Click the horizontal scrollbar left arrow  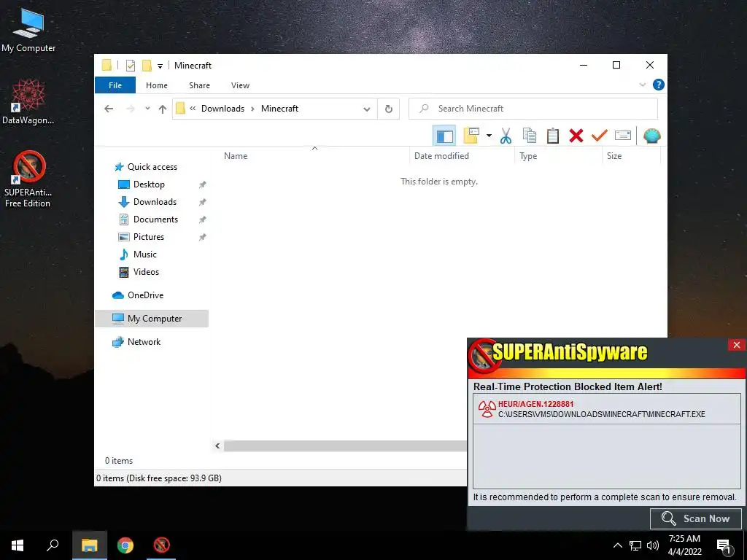click(217, 446)
